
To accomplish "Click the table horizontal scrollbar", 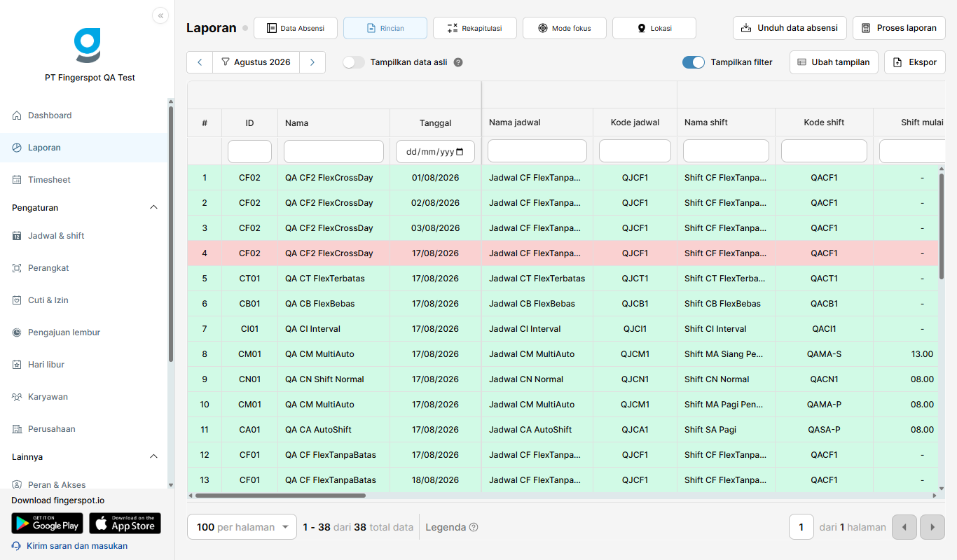I will tap(280, 496).
